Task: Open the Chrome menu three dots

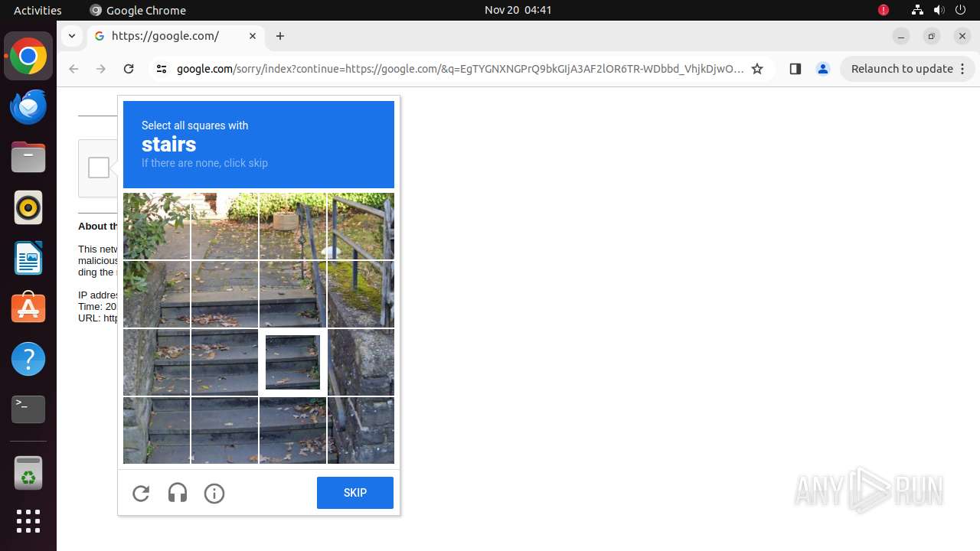Action: pos(963,69)
